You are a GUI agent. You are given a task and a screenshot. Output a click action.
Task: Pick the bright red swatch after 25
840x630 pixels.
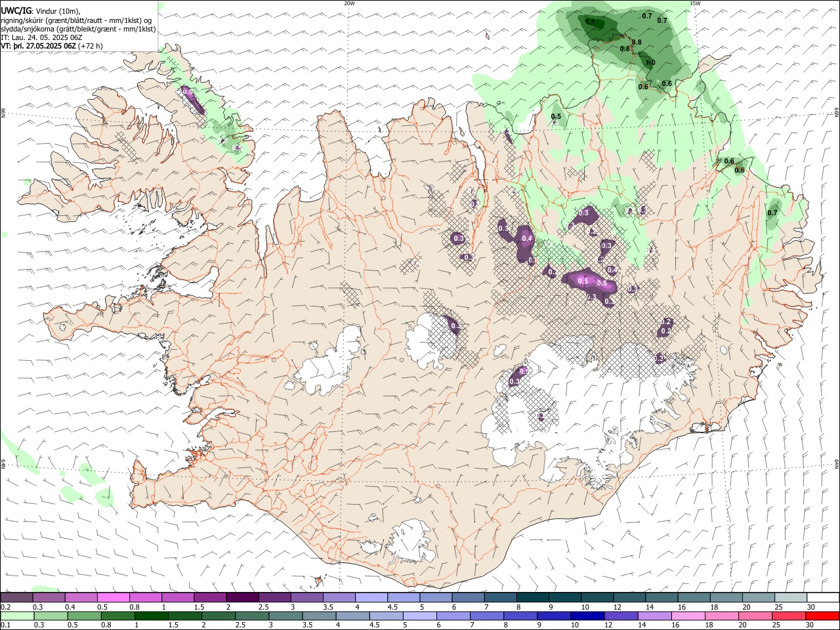[821, 616]
